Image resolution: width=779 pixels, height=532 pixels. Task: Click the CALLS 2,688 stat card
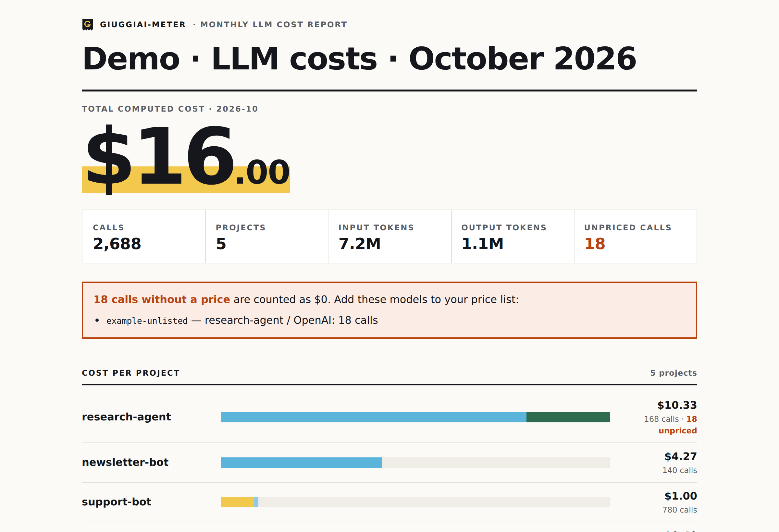pyautogui.click(x=144, y=236)
